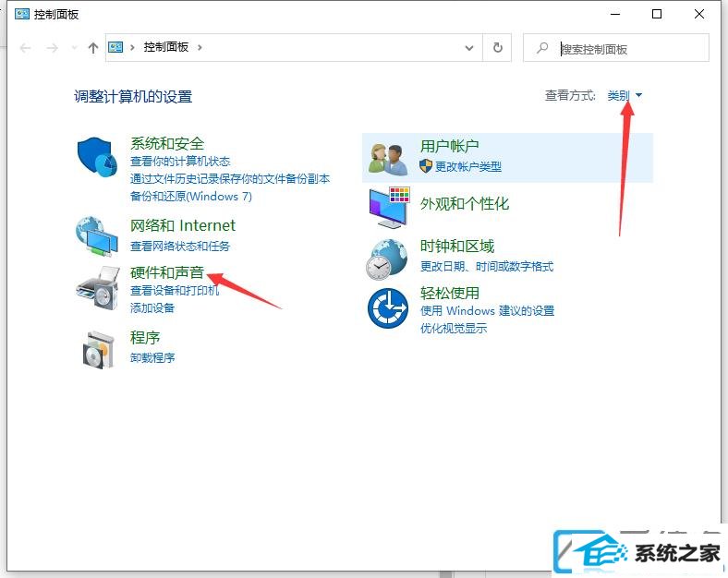The height and width of the screenshot is (578, 728).
Task: Expand chevron after 控制面板 in breadcrumb
Action: click(x=200, y=47)
